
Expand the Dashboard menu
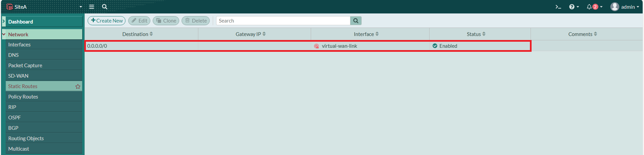coord(42,22)
